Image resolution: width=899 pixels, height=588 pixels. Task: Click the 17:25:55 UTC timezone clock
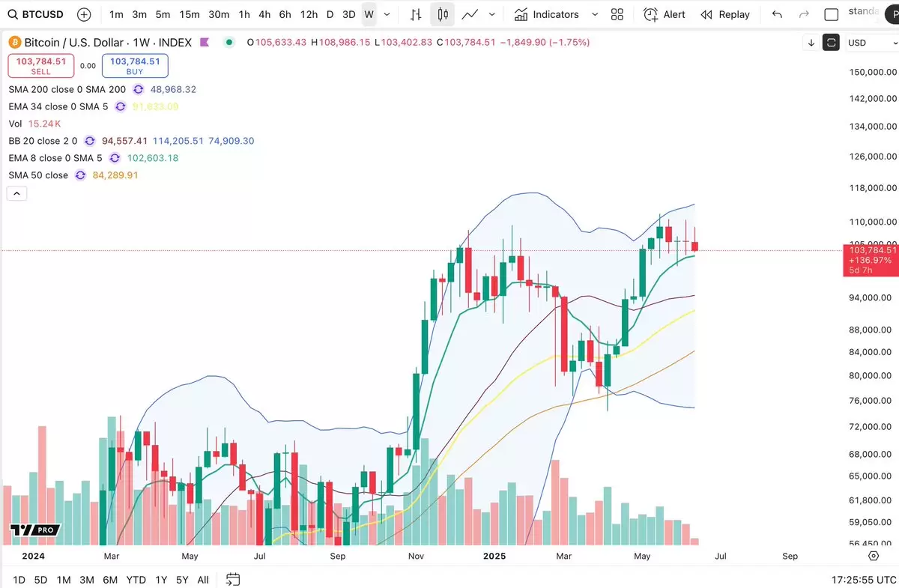[x=864, y=580]
